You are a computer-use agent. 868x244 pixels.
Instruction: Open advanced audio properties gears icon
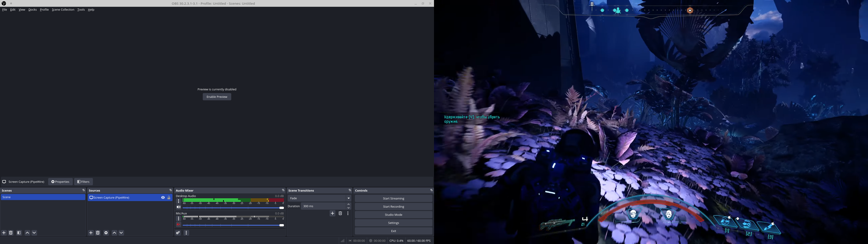click(x=178, y=233)
